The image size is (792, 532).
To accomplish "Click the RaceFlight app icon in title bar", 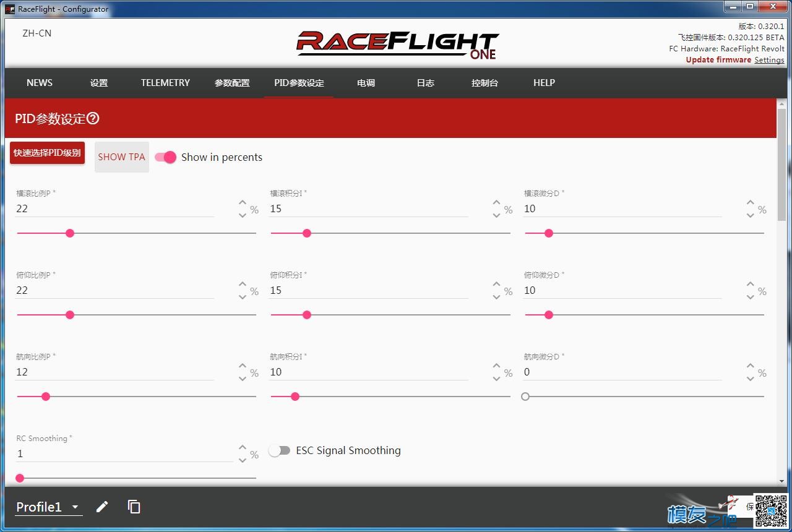I will pyautogui.click(x=10, y=9).
